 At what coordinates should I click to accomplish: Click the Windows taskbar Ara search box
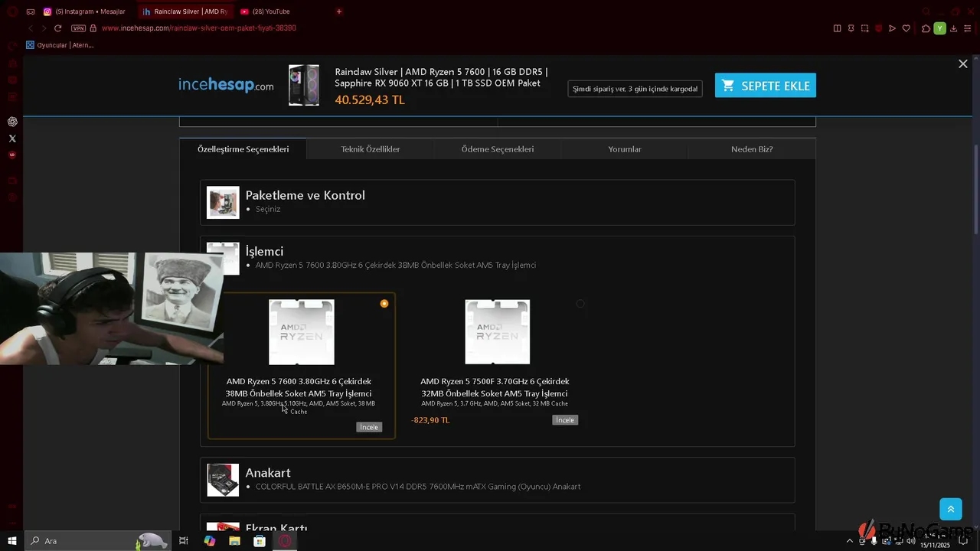[96, 541]
